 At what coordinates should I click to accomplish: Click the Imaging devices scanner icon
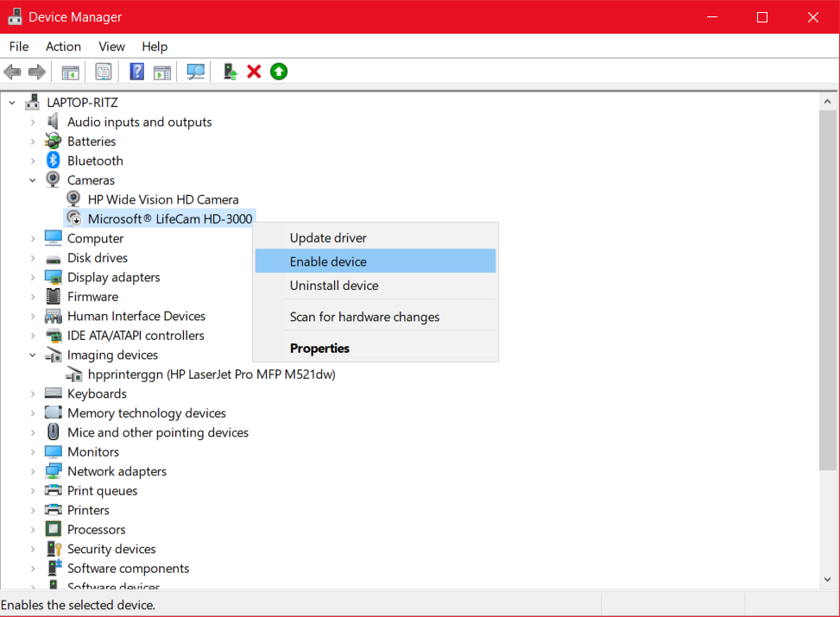(54, 355)
